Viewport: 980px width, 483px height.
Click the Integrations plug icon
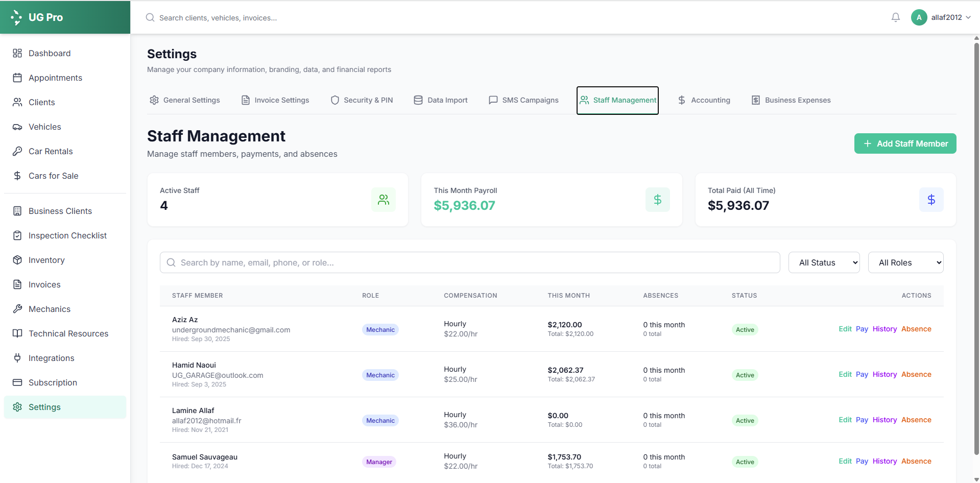(x=17, y=358)
